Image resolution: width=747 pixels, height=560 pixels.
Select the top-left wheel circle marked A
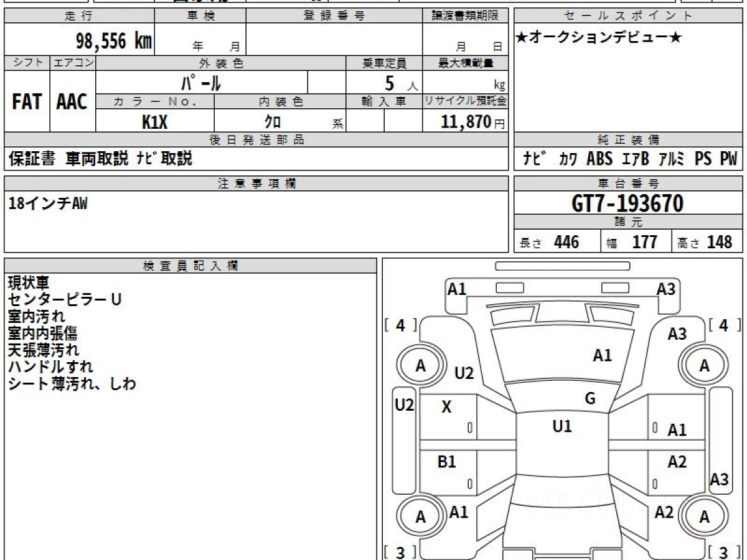tap(421, 366)
